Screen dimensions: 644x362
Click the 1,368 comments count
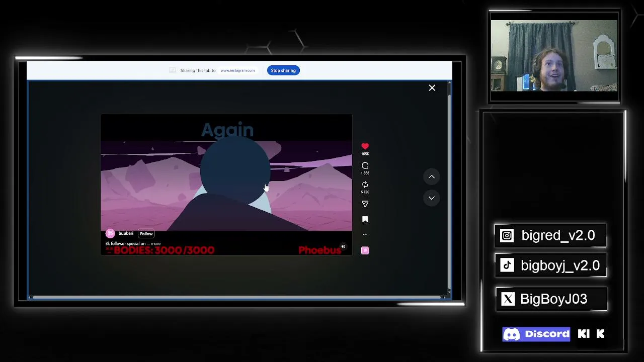365,173
